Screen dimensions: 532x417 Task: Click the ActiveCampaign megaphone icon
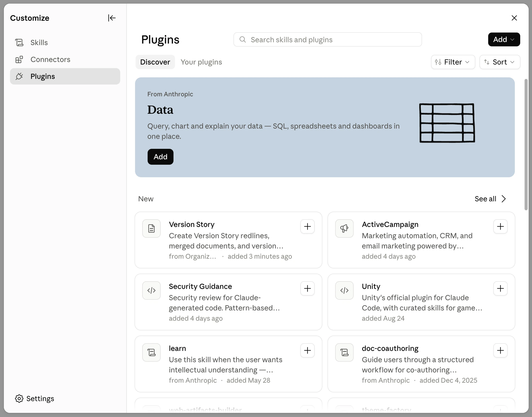pos(344,228)
